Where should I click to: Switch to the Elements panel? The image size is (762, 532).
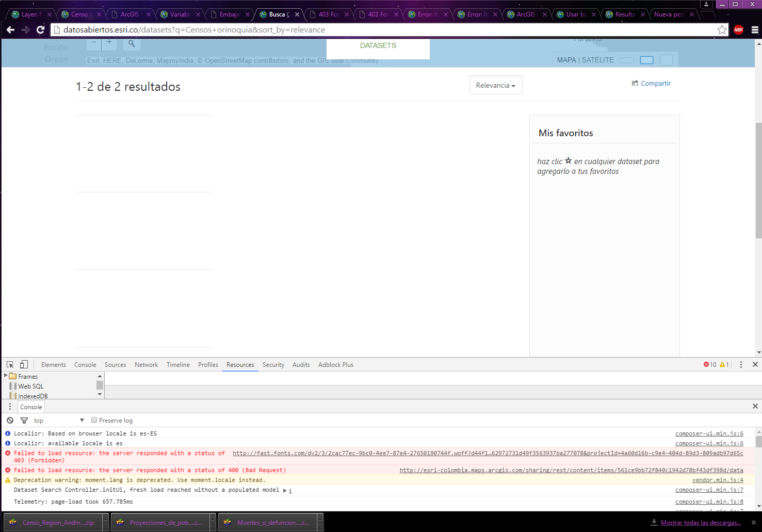click(54, 364)
